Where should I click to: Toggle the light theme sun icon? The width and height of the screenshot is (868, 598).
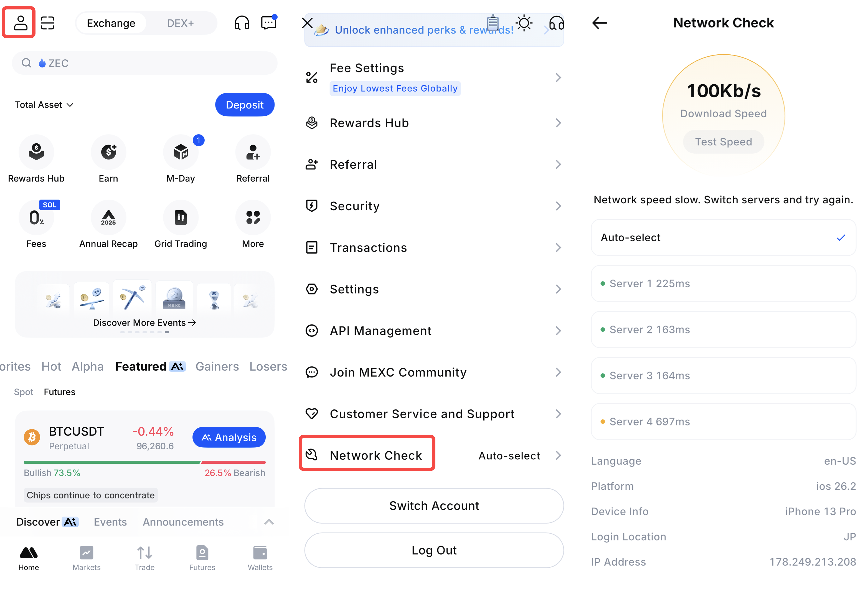click(524, 23)
